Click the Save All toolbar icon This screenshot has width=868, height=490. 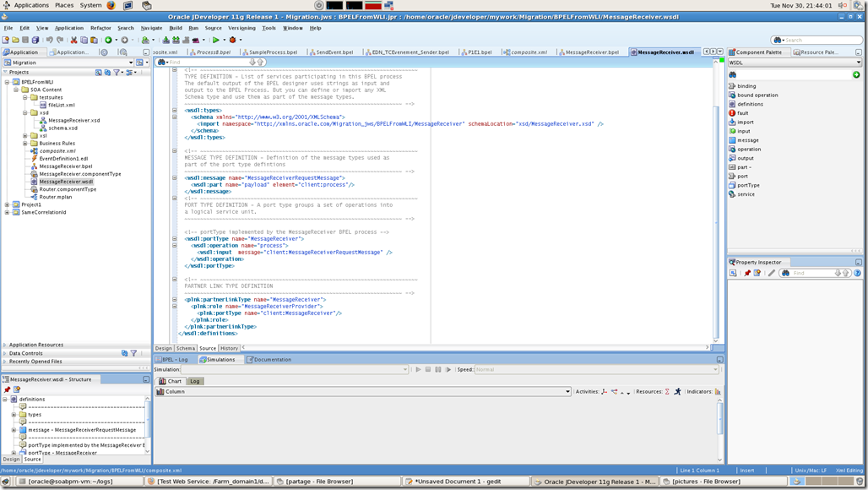35,40
